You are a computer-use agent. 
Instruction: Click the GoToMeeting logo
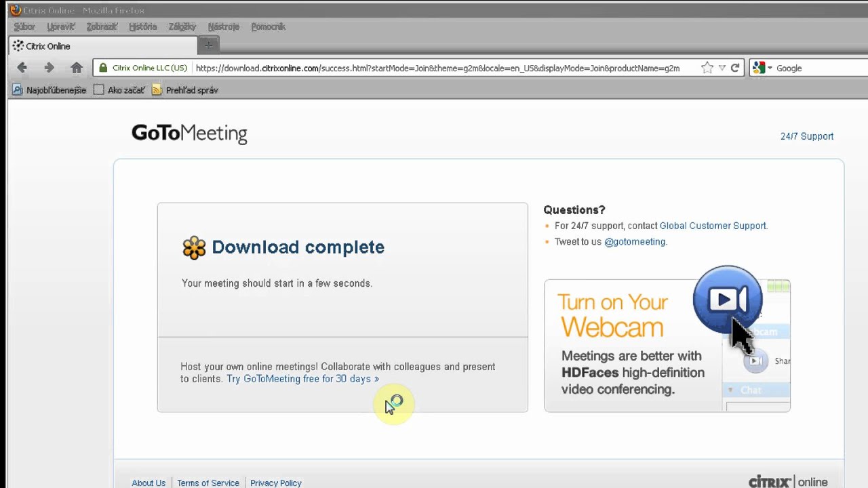[x=189, y=134]
